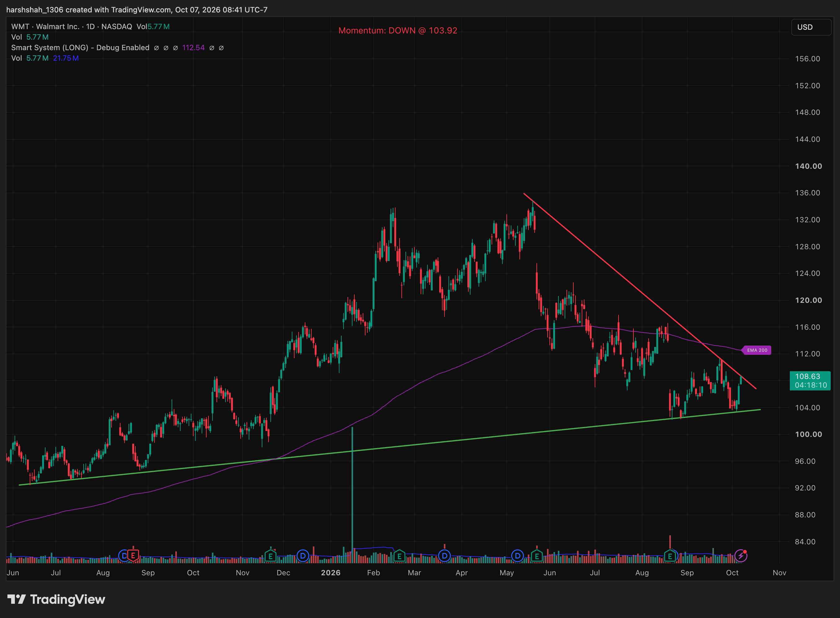Open the dividend marker beside the red earnings marker
Viewport: 840px width, 618px height.
tap(124, 556)
